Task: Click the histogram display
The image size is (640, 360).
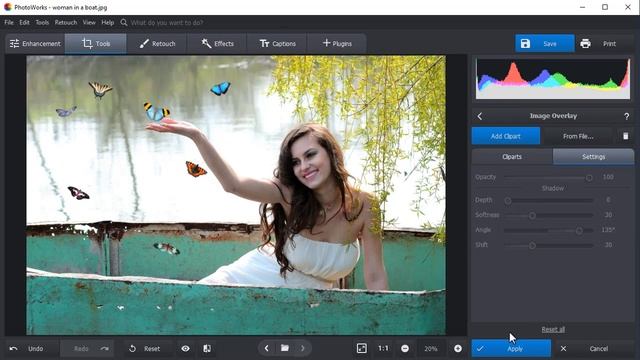Action: pos(553,78)
